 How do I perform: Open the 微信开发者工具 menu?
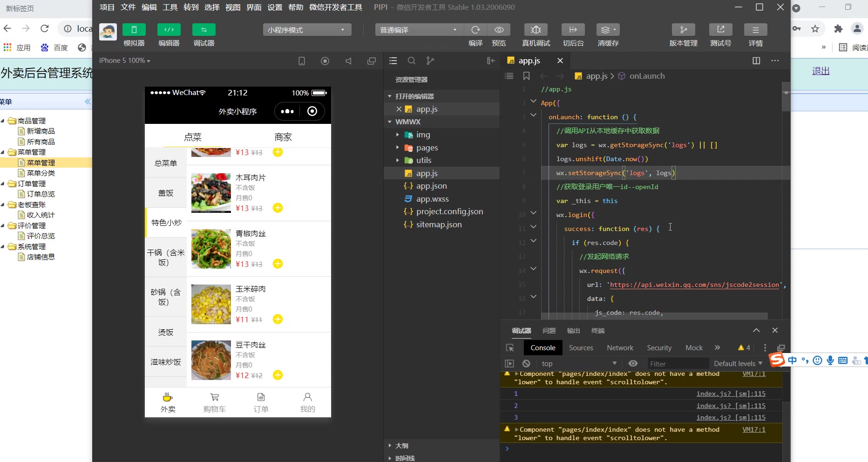pos(336,7)
